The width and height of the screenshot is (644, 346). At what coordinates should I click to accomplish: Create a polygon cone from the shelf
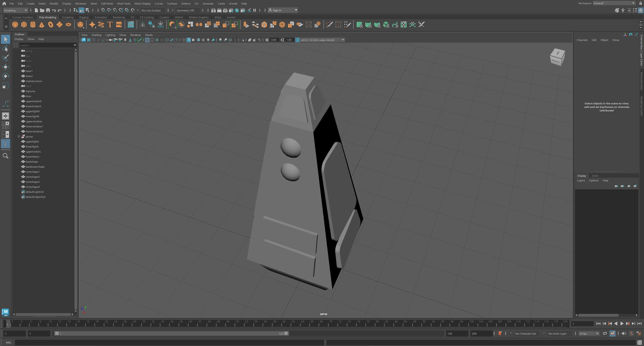(42, 24)
